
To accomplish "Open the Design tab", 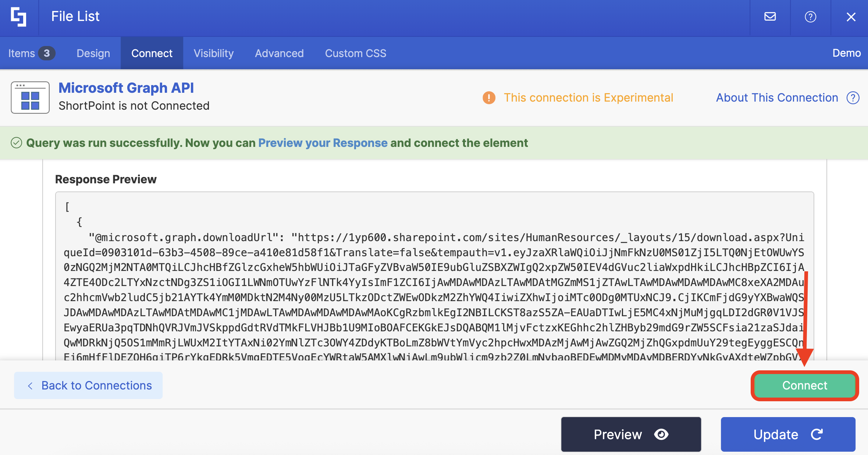I will point(93,53).
